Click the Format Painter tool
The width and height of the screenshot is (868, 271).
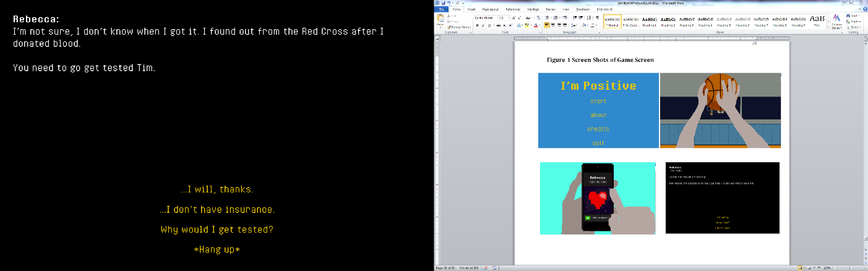pyautogui.click(x=459, y=27)
